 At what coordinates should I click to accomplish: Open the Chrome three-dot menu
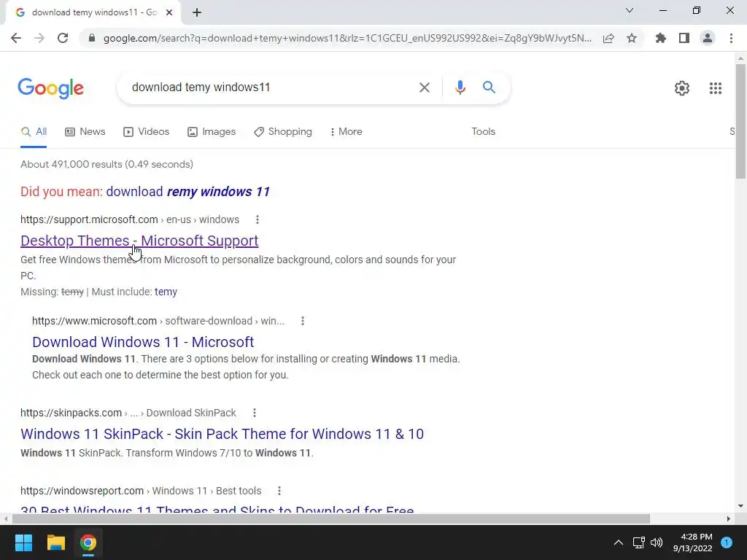tap(731, 38)
